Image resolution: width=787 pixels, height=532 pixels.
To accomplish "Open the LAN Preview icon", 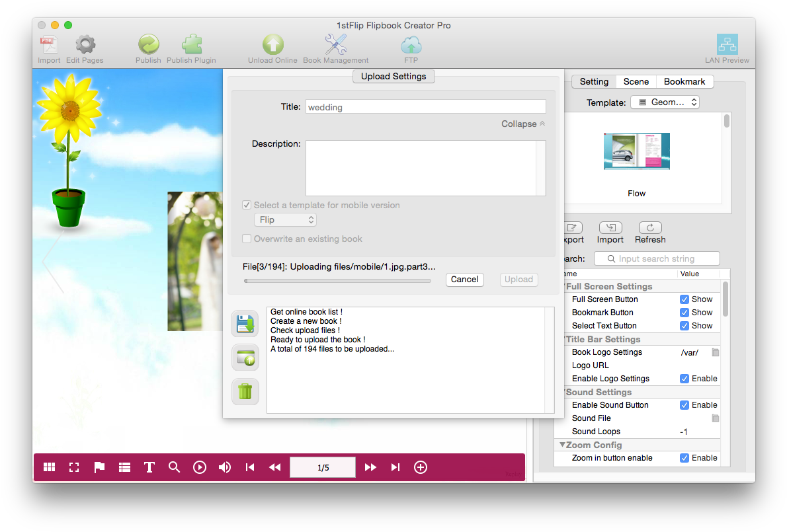I will 727,44.
